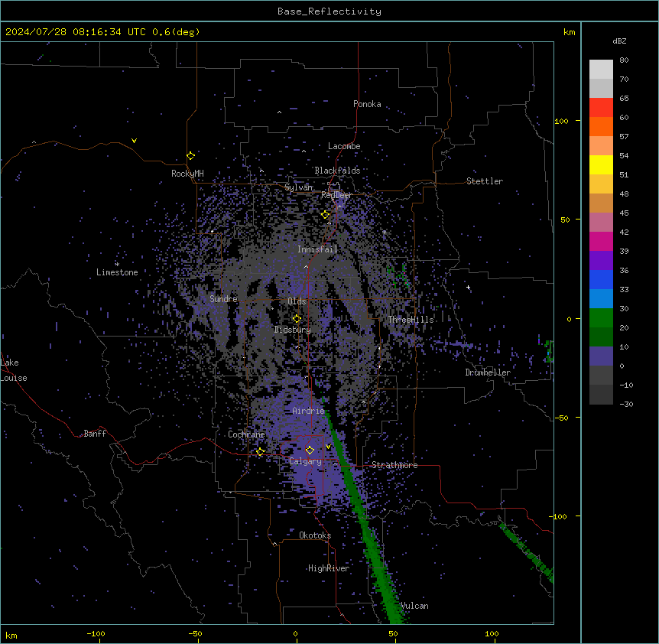Pick the deep orange swatch below red
Image resolution: width=659 pixels, height=644 pixels.
click(601, 126)
